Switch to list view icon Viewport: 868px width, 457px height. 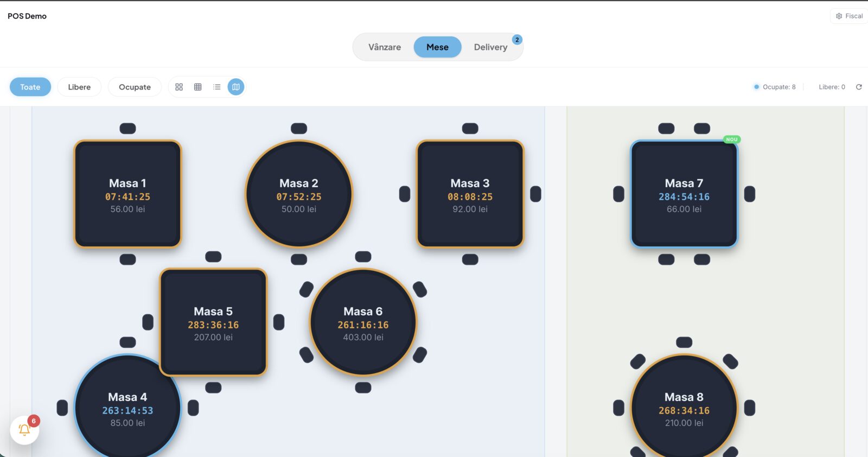(217, 87)
